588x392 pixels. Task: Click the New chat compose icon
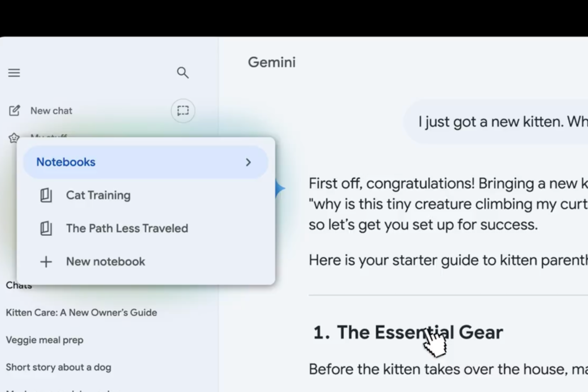coord(15,111)
